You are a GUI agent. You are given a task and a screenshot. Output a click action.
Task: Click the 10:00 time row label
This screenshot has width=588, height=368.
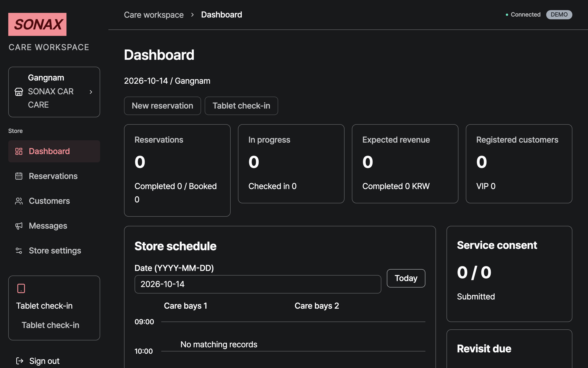pyautogui.click(x=144, y=351)
